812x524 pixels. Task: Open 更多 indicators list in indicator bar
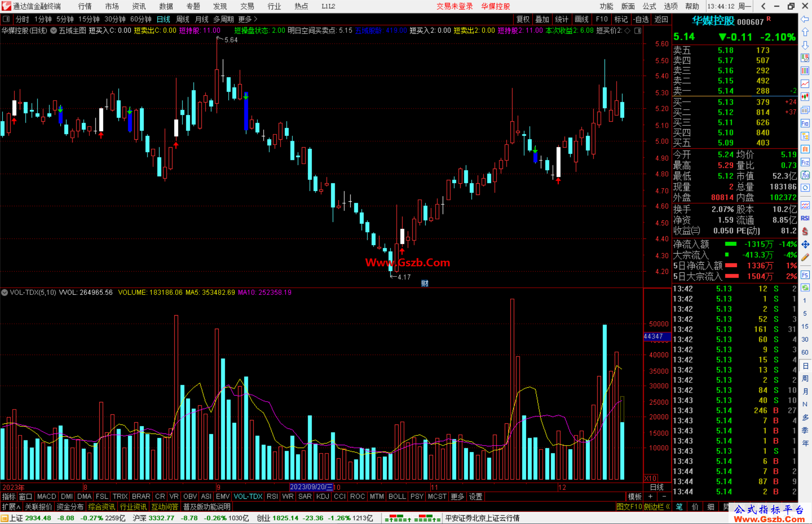[x=458, y=497]
